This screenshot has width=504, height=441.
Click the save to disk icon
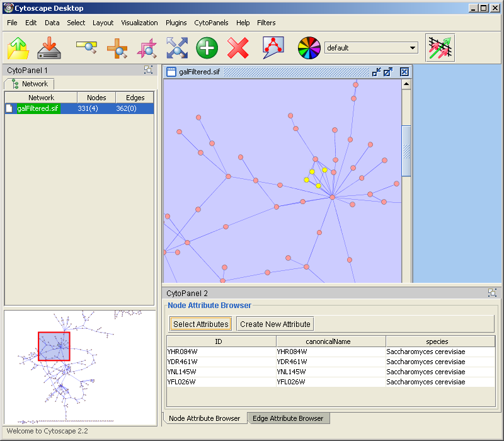click(x=49, y=48)
